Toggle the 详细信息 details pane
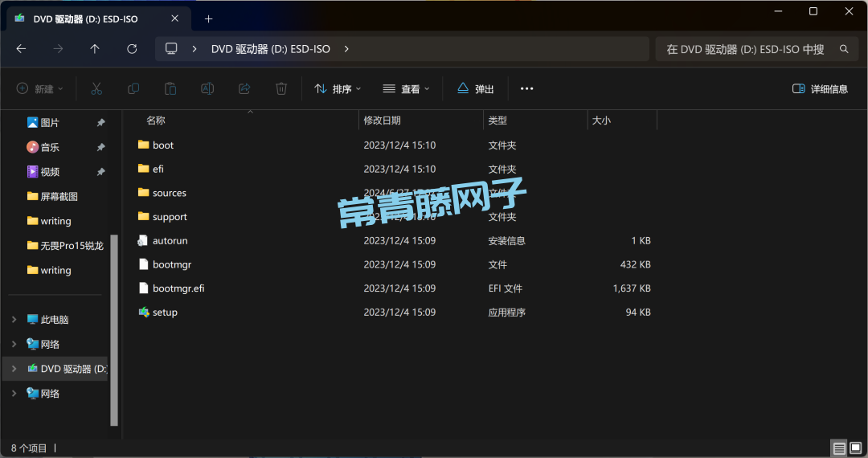The width and height of the screenshot is (868, 458). [x=820, y=88]
